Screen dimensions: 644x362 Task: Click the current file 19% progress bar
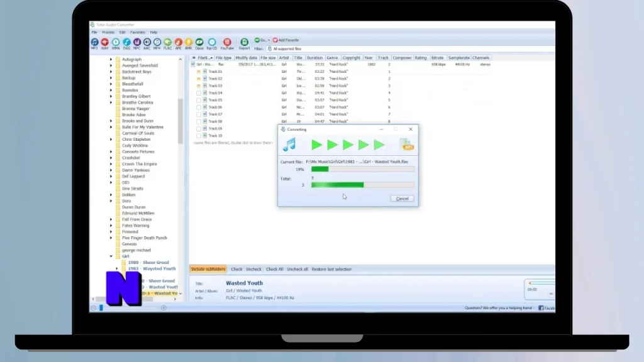[363, 169]
